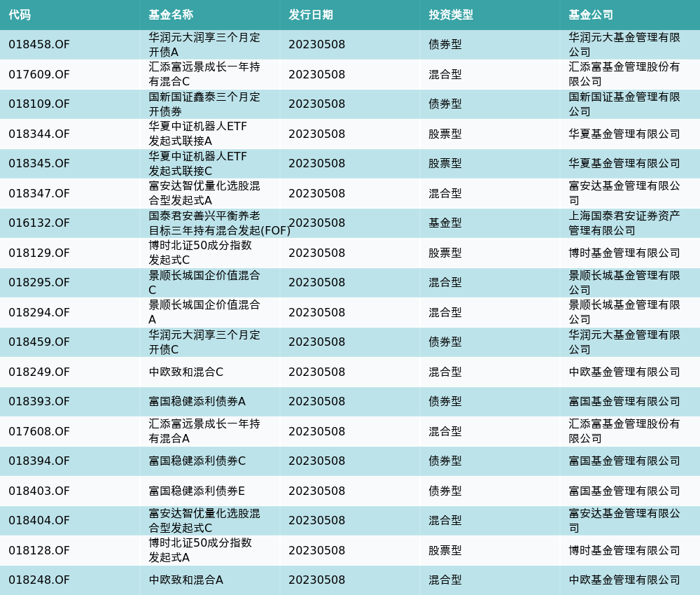Click 汇添富基金管理股份有限公司 in 017608.OF row
700x595 pixels.
624,431
